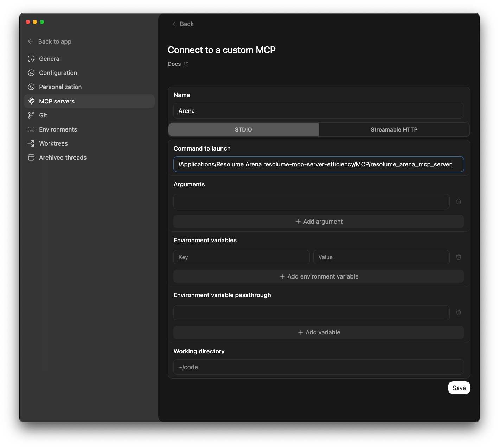This screenshot has height=448, width=499.
Task: Click the Configuration terminal icon
Action: pyautogui.click(x=31, y=73)
